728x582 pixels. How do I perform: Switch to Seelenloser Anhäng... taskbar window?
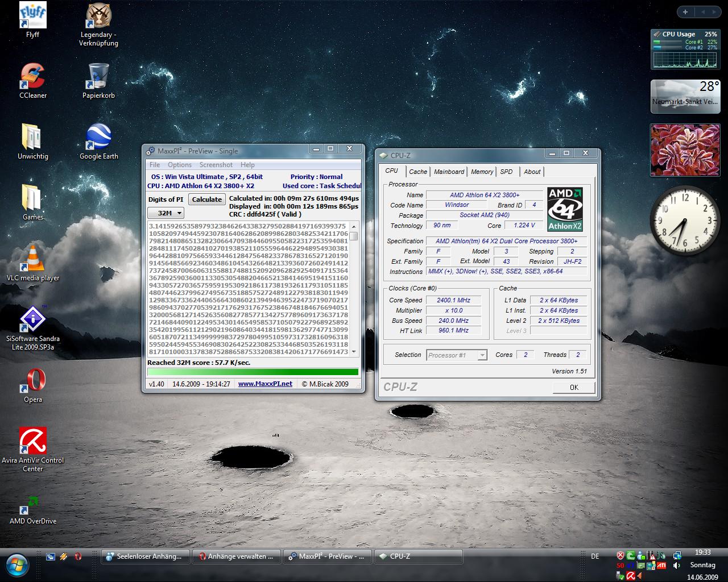pos(146,556)
